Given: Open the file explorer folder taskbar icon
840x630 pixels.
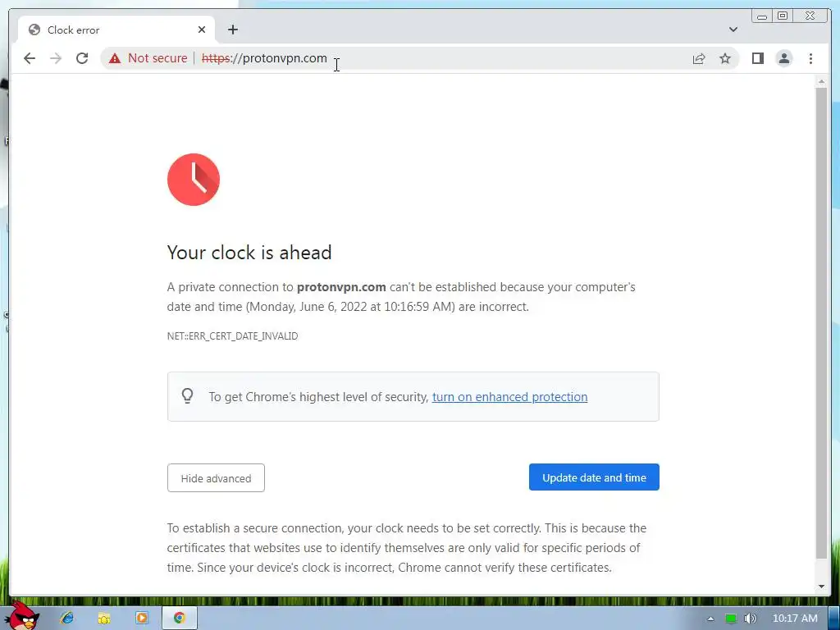Looking at the screenshot, I should (x=104, y=619).
